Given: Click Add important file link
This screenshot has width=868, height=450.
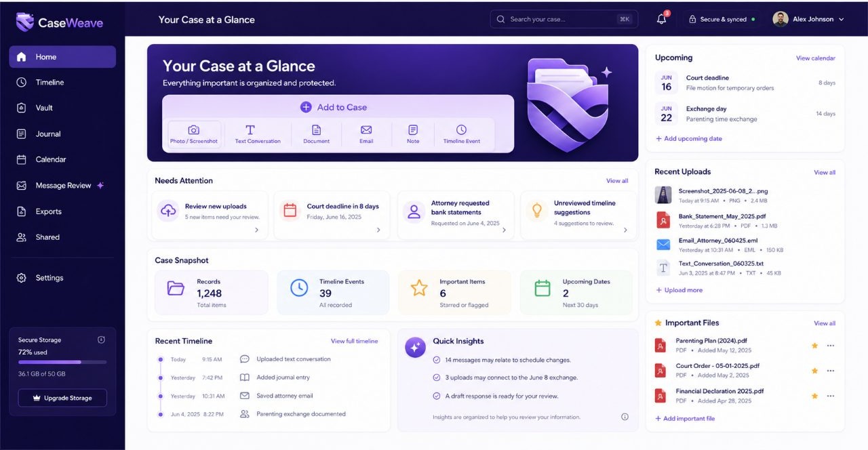Looking at the screenshot, I should [x=685, y=419].
